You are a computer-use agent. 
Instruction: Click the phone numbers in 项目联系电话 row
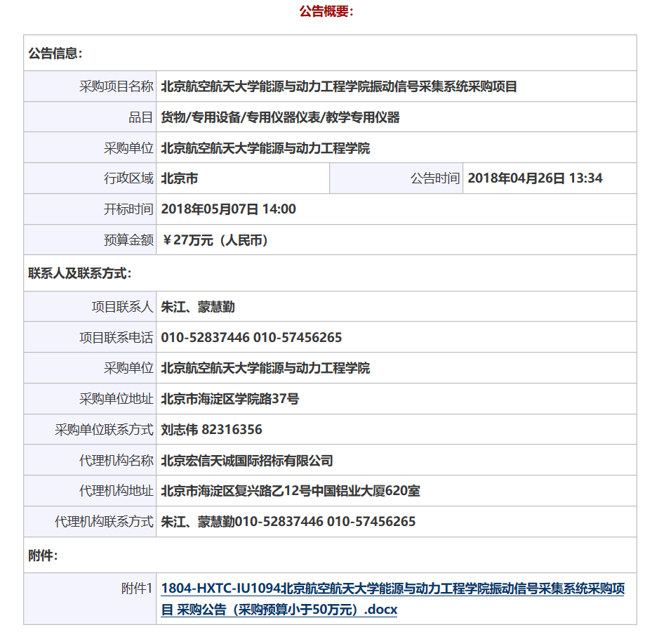pyautogui.click(x=251, y=338)
